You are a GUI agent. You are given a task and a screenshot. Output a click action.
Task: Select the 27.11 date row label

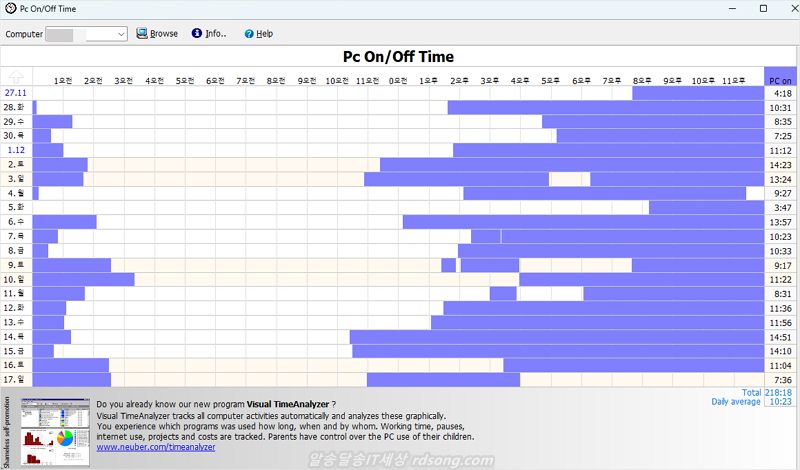click(x=15, y=93)
